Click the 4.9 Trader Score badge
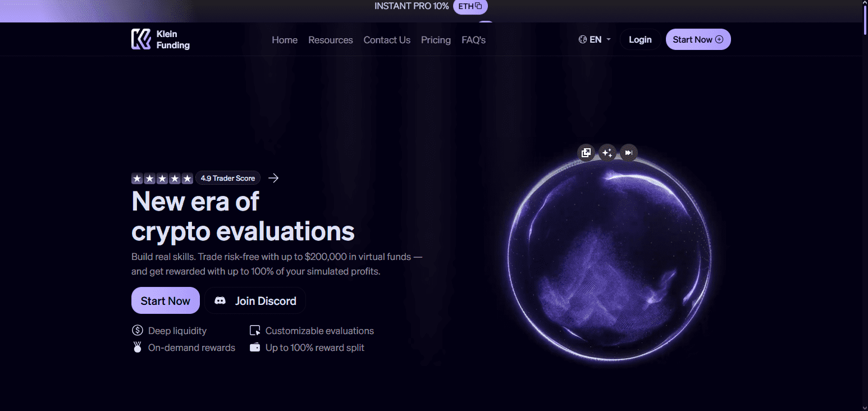Screen dimensions: 868x411 228,178
